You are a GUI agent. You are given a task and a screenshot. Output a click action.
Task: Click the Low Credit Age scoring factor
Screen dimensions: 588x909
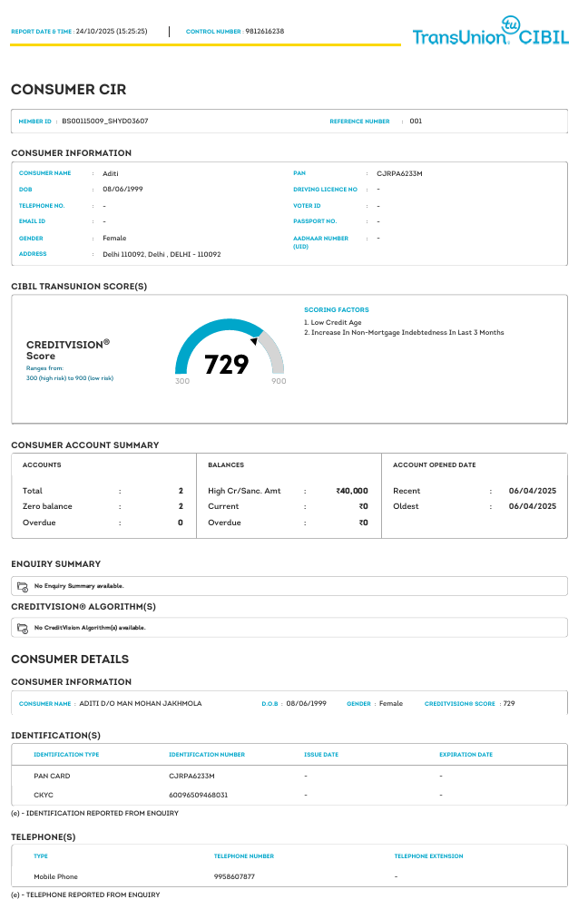coord(333,322)
